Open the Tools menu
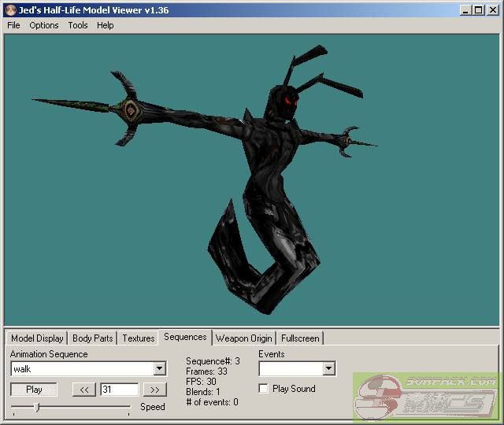 tap(78, 25)
